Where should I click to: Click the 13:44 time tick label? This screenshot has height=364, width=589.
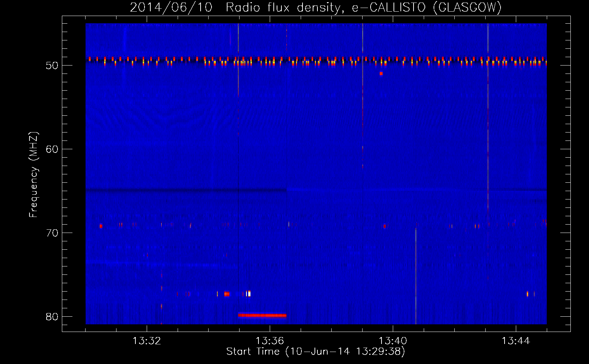click(x=516, y=341)
